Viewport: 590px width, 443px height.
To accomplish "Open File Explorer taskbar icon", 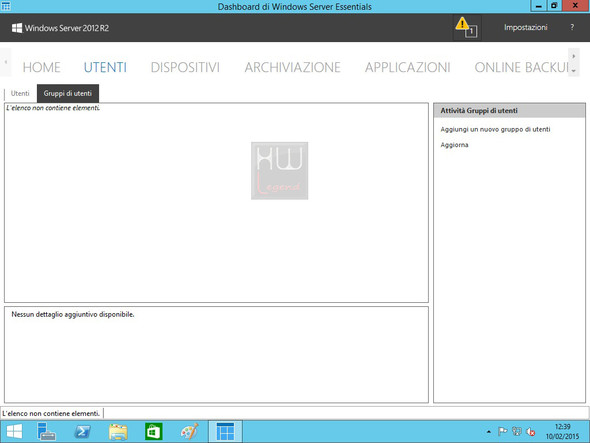I will 118,431.
